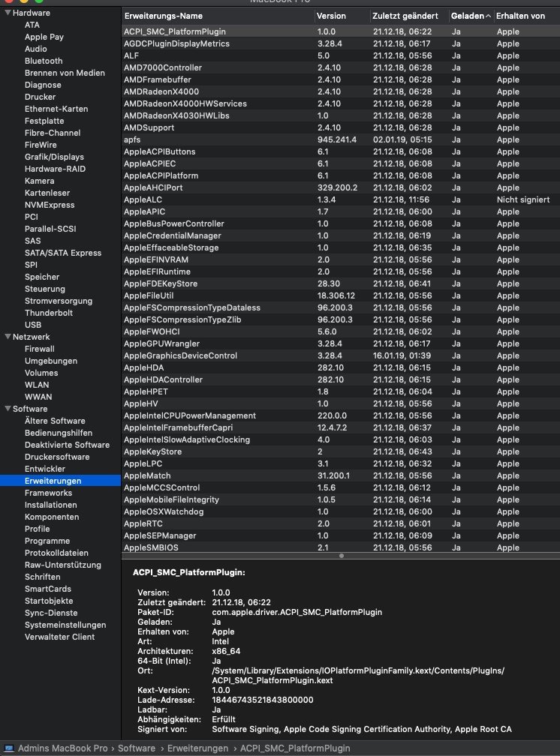This screenshot has width=560, height=756.
Task: Collapse the Software section triangle
Action: pyautogui.click(x=7, y=409)
